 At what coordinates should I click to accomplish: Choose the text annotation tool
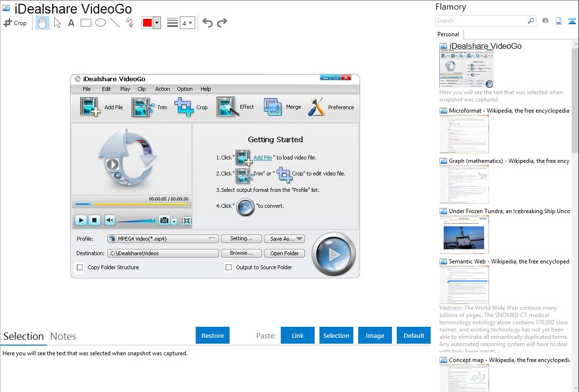71,23
